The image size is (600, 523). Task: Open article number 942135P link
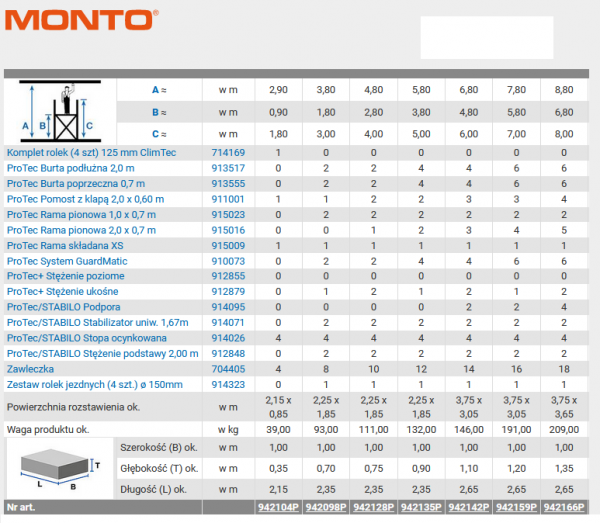[421, 507]
